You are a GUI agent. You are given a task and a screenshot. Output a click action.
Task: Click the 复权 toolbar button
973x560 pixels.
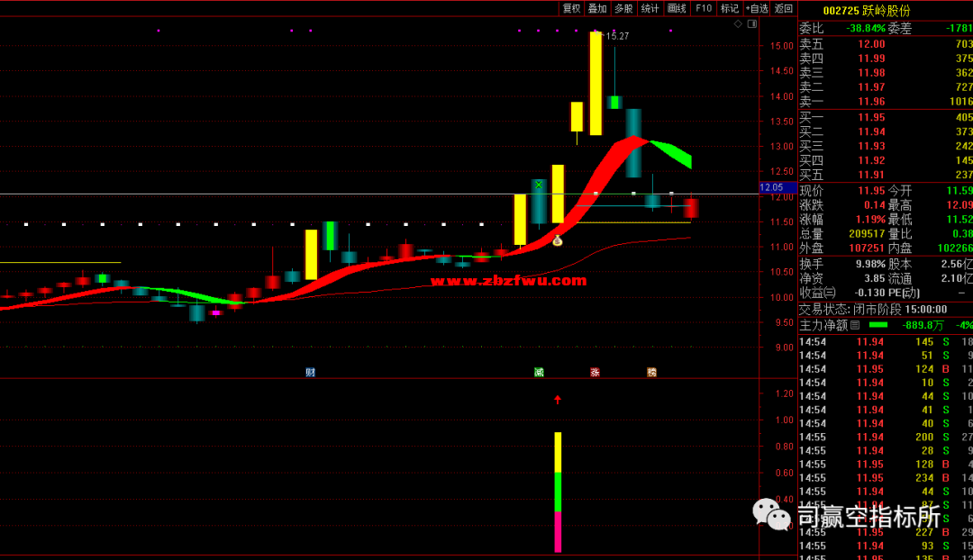click(571, 9)
